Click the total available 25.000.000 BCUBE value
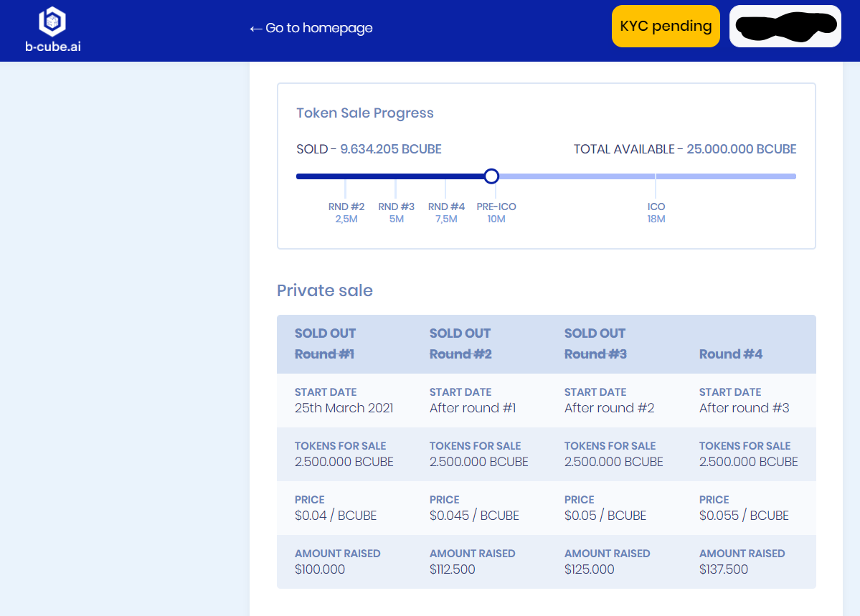This screenshot has width=860, height=616. point(741,149)
